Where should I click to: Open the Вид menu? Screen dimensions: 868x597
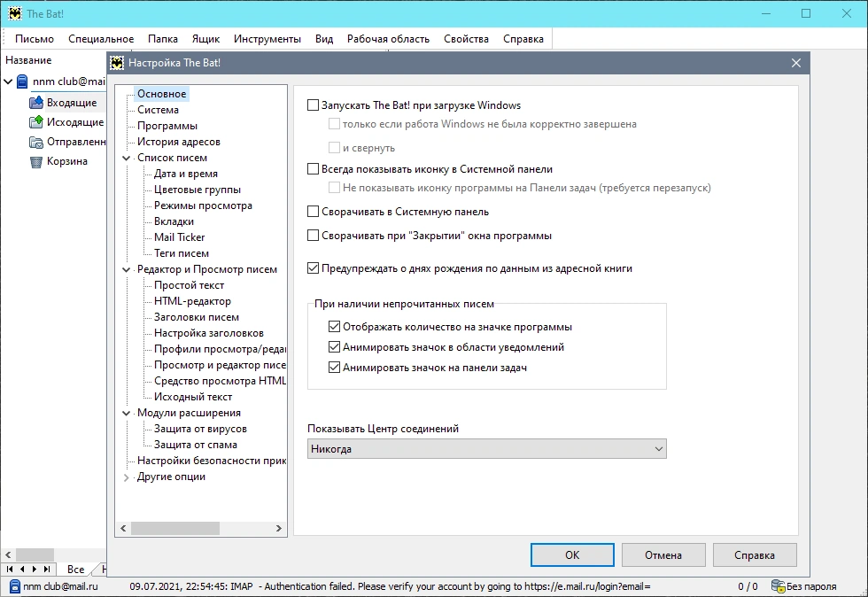(324, 39)
